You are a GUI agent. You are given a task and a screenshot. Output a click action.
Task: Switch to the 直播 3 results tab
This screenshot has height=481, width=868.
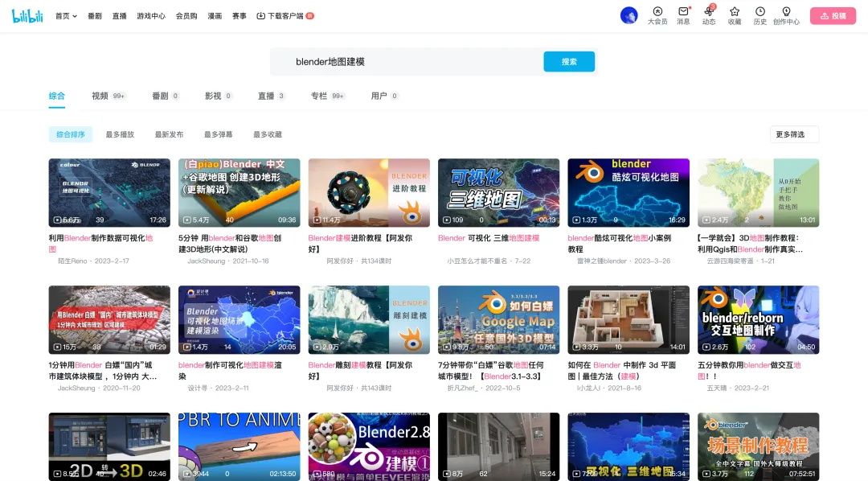tap(272, 96)
